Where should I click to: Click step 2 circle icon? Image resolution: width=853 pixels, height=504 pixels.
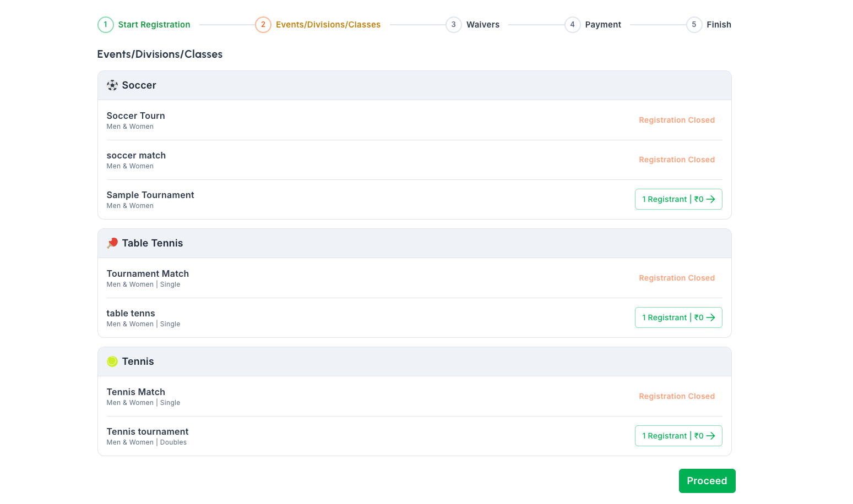(x=263, y=25)
